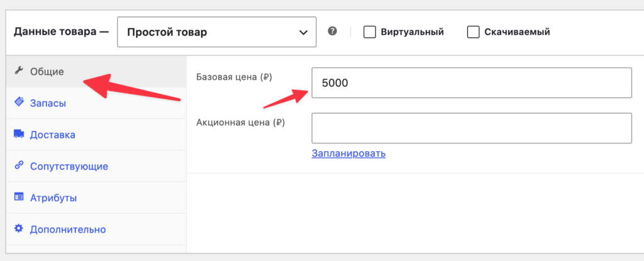Viewport: 644px width, 261px height.
Task: Click the chevron in the product type selector
Action: (x=303, y=33)
